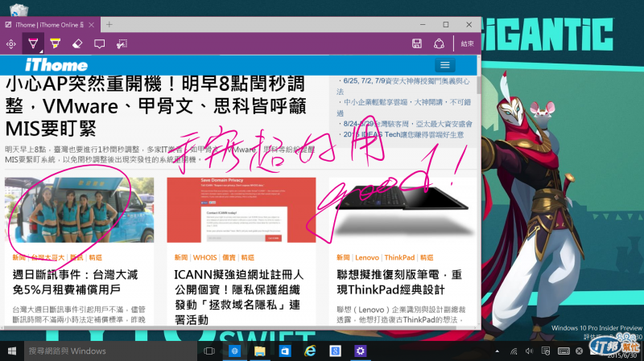Screen dimensions: 644x361
Task: Add a typed note comment
Action: click(99, 44)
